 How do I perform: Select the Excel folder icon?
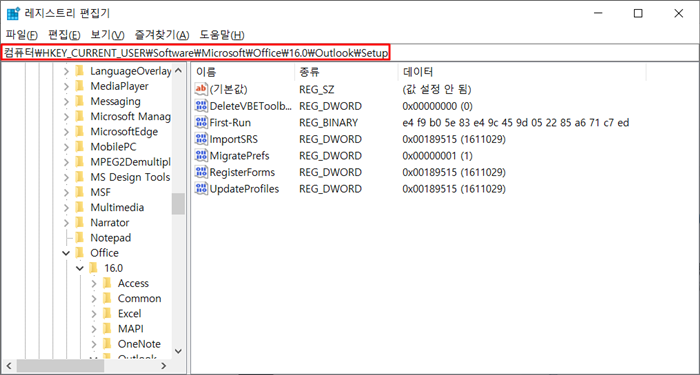click(107, 313)
